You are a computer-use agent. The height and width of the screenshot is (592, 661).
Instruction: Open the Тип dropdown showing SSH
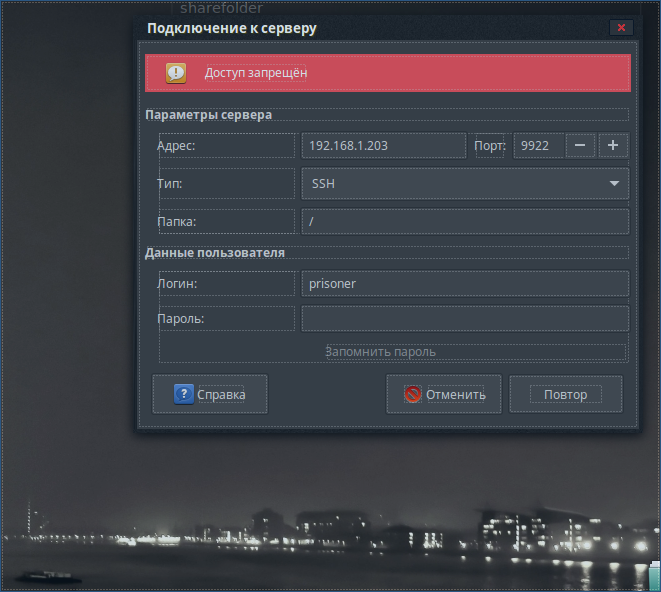click(x=464, y=184)
